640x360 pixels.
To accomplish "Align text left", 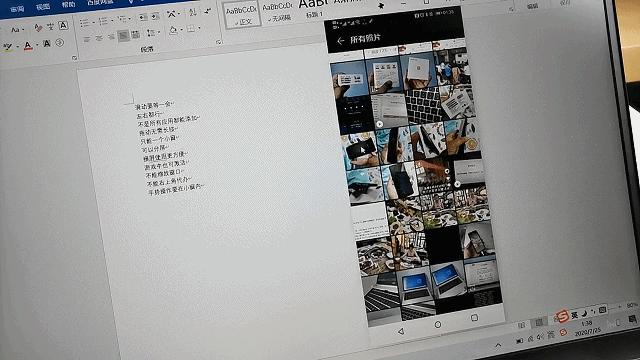I will click(87, 40).
